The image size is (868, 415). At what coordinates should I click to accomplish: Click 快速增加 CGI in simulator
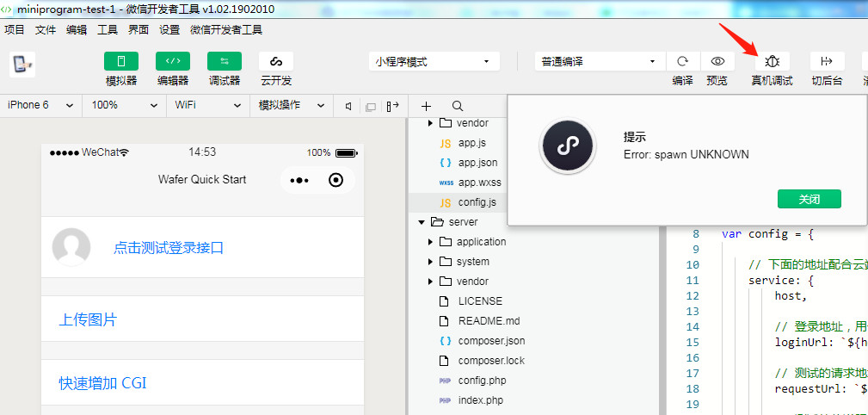point(102,383)
